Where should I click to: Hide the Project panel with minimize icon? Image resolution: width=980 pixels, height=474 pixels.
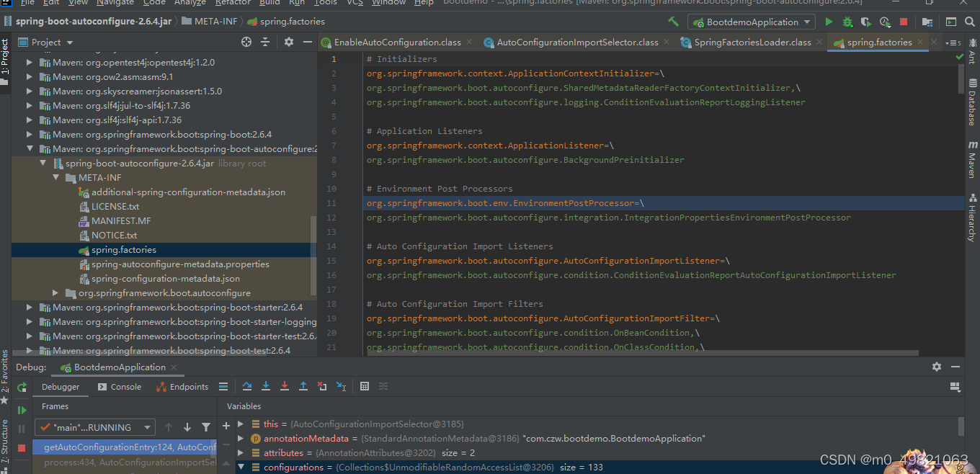click(x=308, y=43)
